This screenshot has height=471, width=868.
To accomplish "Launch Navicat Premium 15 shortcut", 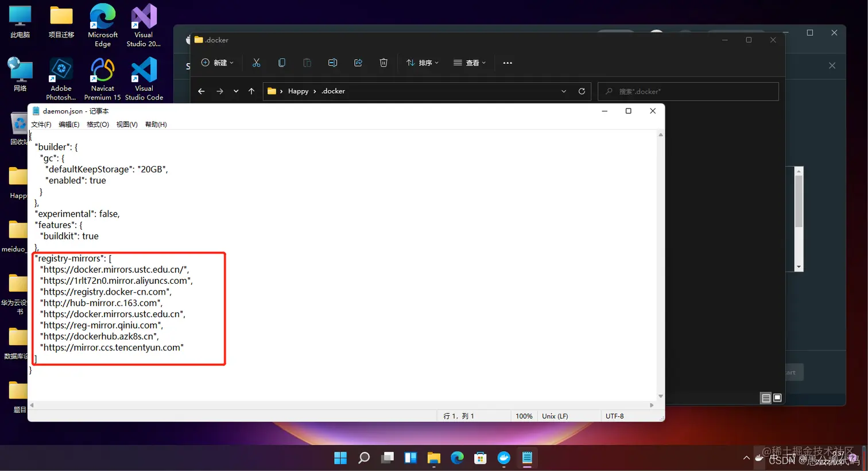I will [x=103, y=79].
